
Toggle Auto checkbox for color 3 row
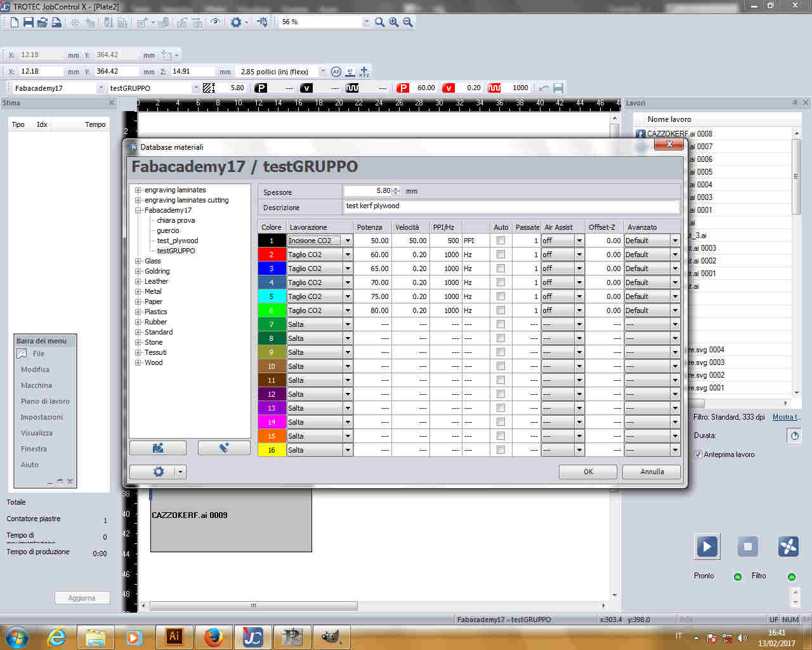[x=501, y=269]
